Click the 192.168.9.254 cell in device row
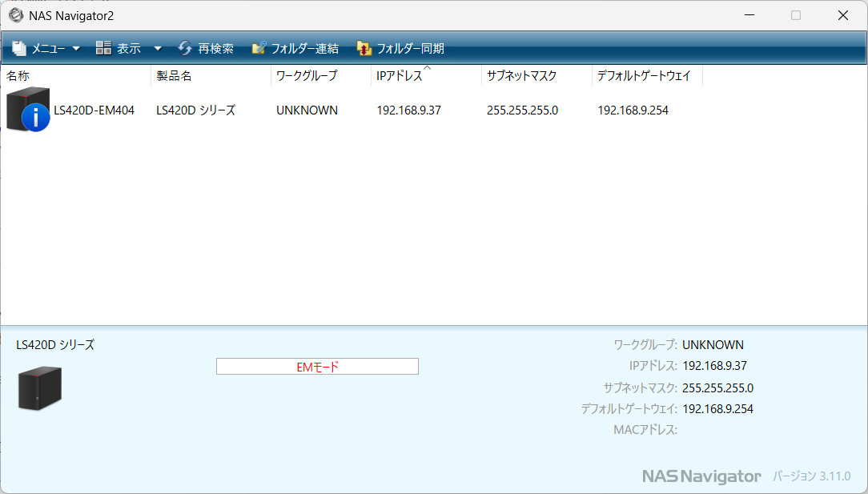 click(633, 110)
